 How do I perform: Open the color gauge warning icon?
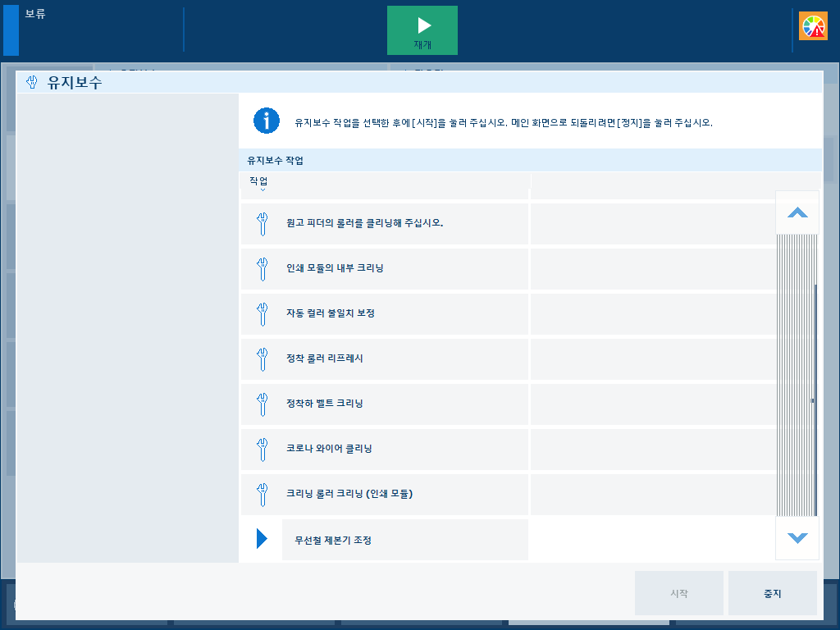813,26
